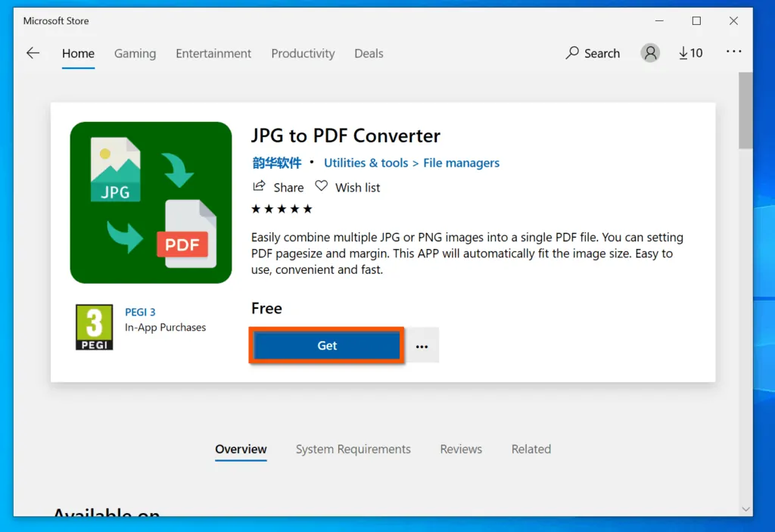Click the JPG to PDF Converter app icon

(x=151, y=202)
